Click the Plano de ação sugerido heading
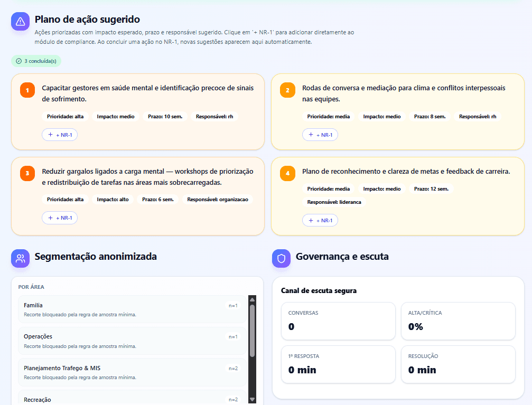Viewport: 532px width, 405px height. click(x=87, y=20)
